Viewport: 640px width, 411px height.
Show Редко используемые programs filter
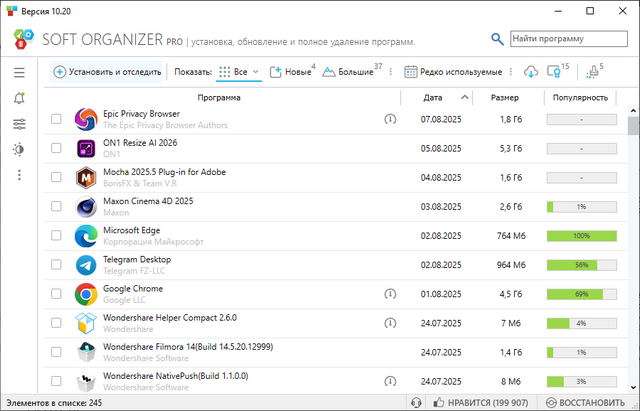click(x=453, y=72)
